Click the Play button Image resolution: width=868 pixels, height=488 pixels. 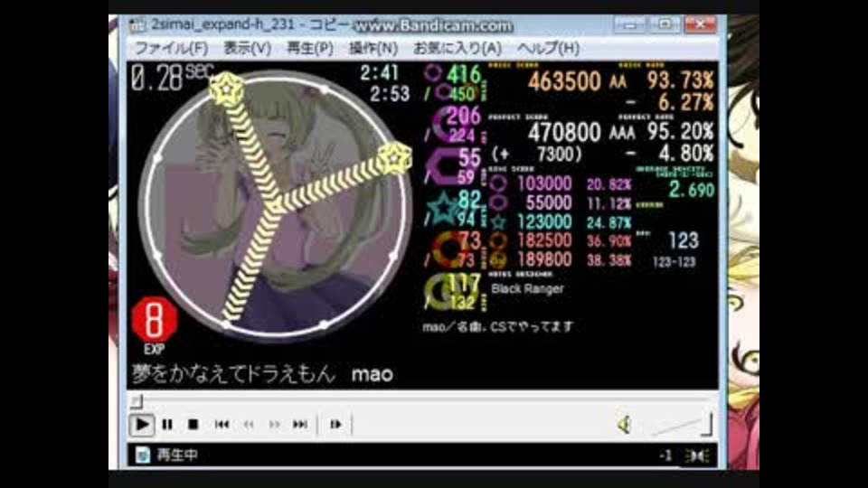142,425
